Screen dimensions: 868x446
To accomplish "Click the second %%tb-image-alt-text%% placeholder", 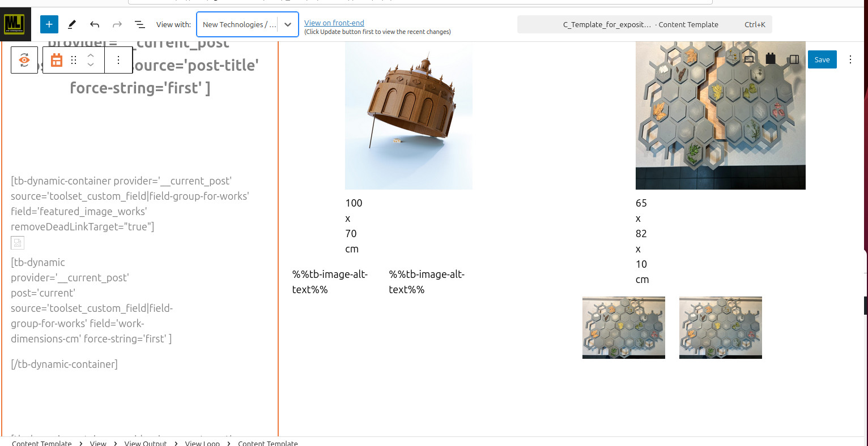I will (427, 282).
